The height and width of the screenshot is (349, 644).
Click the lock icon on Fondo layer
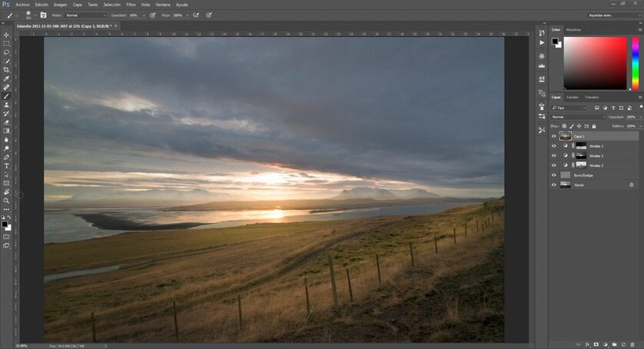pyautogui.click(x=632, y=184)
